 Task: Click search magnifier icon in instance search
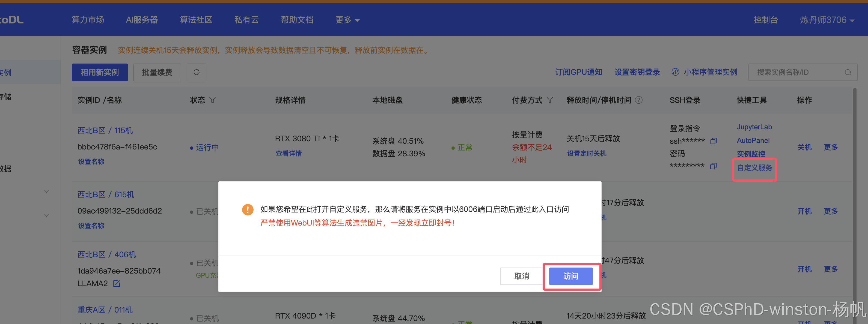click(848, 73)
